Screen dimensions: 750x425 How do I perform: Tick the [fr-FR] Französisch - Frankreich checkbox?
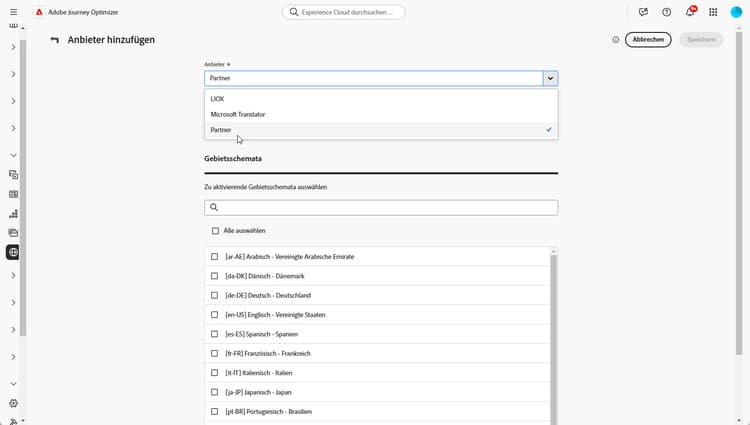tap(215, 353)
